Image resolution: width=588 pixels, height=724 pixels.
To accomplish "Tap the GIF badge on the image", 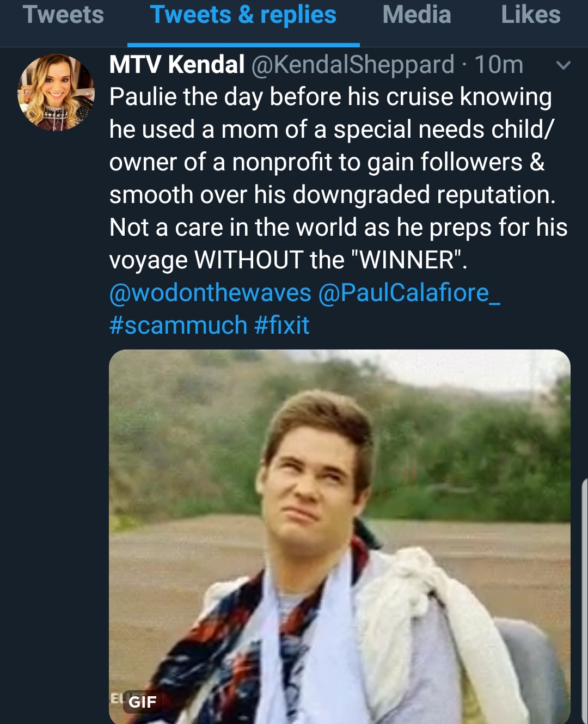I will click(142, 702).
